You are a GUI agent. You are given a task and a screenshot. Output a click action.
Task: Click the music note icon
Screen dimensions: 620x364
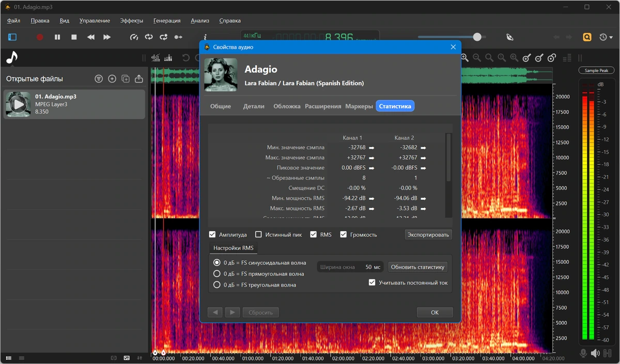(x=11, y=57)
